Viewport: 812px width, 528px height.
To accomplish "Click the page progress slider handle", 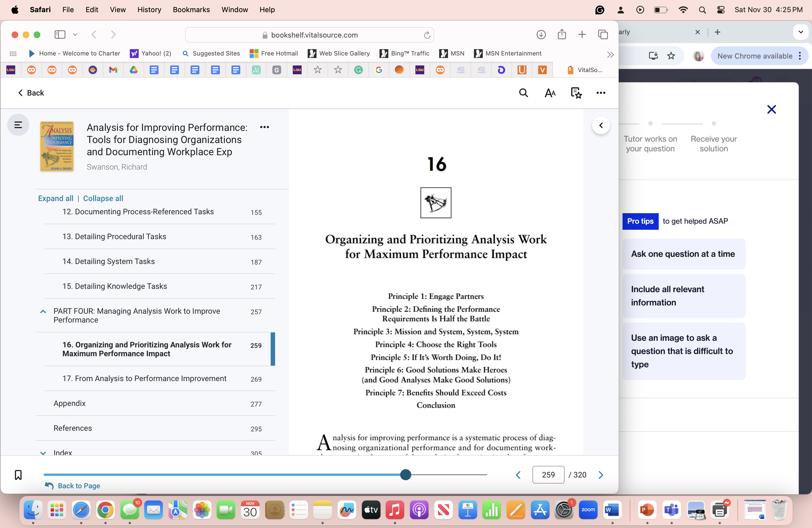I will tap(406, 474).
